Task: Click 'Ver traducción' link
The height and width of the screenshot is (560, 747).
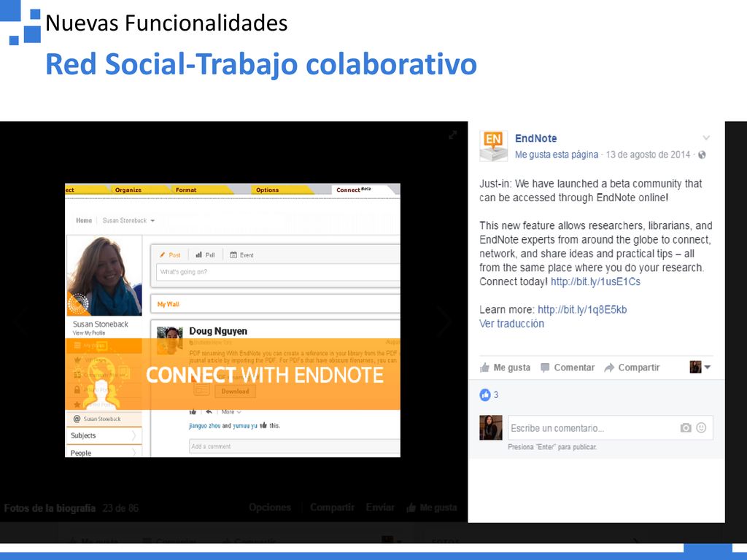Action: 511,324
